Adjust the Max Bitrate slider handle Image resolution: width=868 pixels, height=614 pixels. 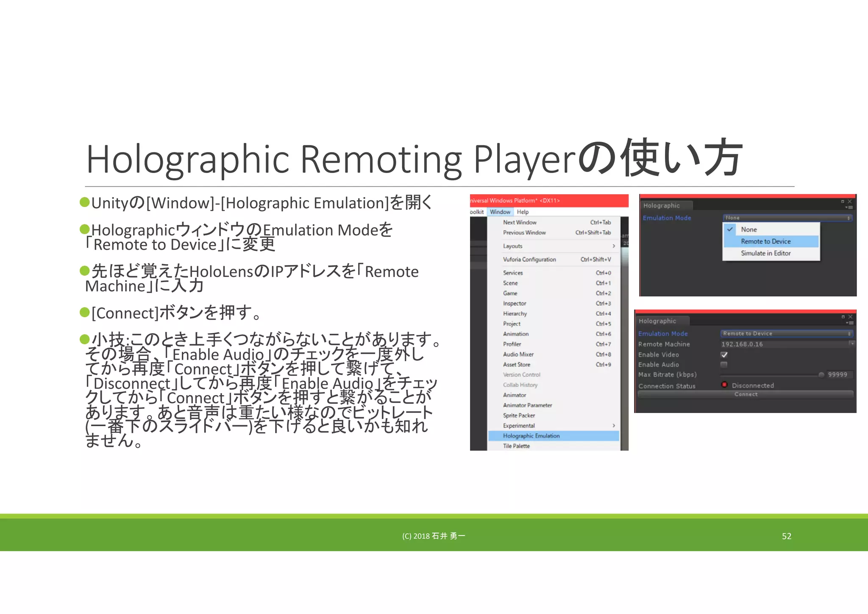pos(821,375)
